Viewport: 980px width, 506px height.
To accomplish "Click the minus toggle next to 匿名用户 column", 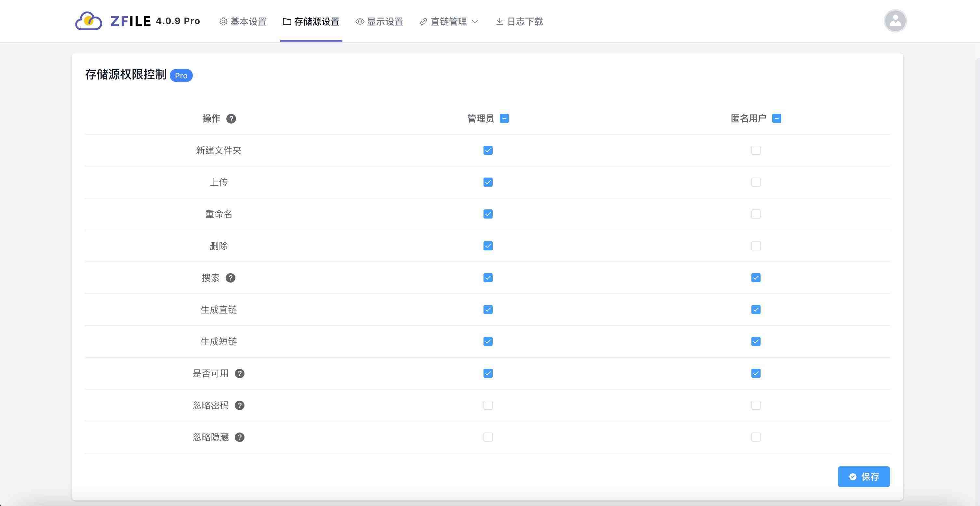I will coord(776,118).
